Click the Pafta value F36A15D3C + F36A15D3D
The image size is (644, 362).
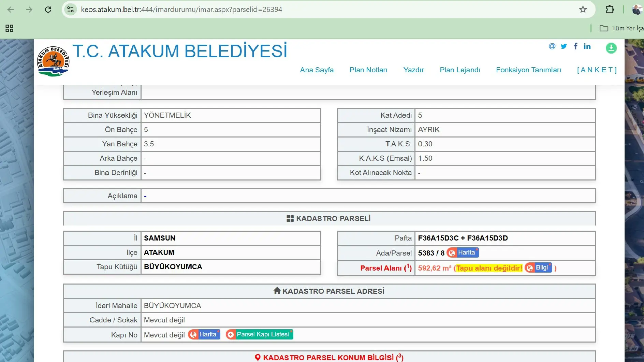463,238
